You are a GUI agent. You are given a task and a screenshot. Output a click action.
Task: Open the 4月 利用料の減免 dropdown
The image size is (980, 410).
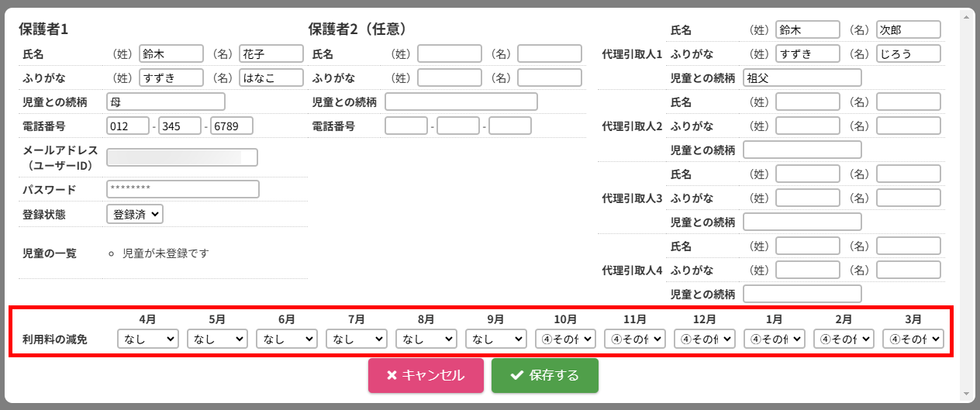click(148, 339)
